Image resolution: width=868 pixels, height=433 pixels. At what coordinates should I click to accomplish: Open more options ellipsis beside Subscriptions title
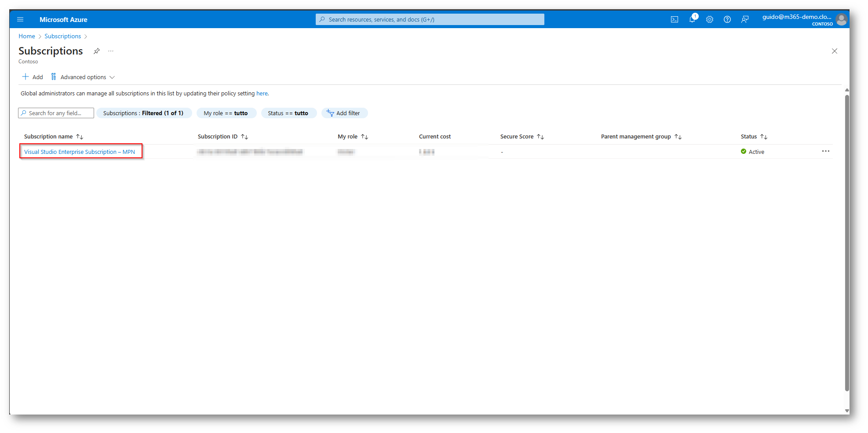pos(111,51)
